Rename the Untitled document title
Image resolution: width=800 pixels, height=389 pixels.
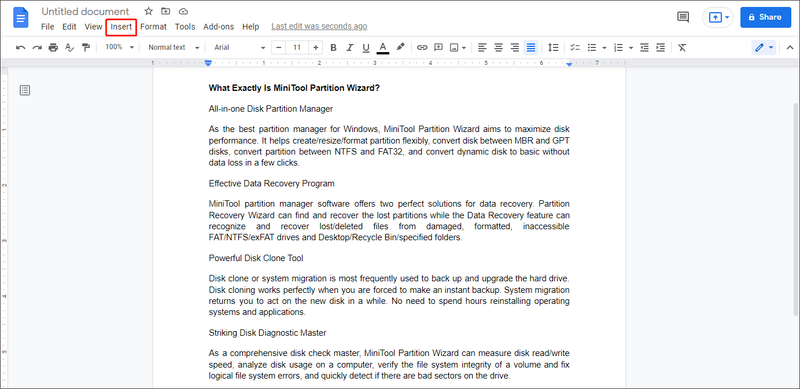tap(85, 11)
